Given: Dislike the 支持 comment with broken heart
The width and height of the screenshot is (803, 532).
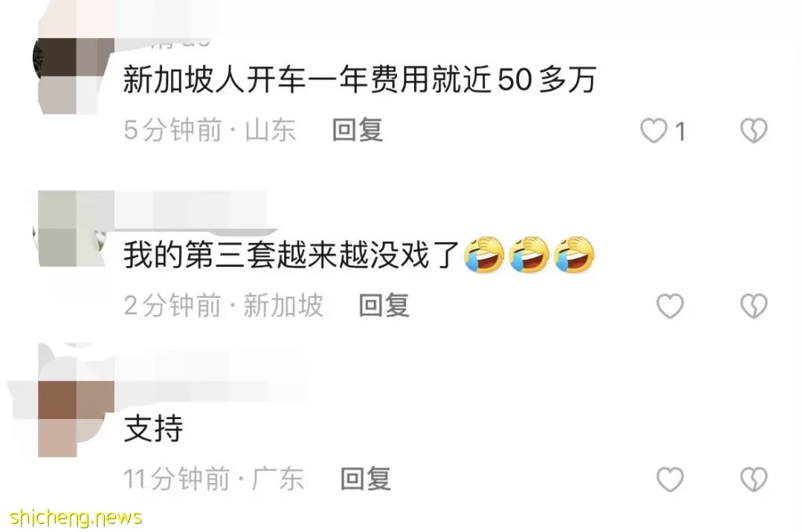Looking at the screenshot, I should 754,479.
